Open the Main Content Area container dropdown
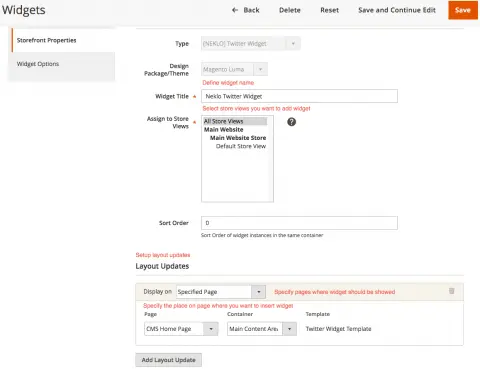This screenshot has width=480, height=370. pyautogui.click(x=262, y=329)
